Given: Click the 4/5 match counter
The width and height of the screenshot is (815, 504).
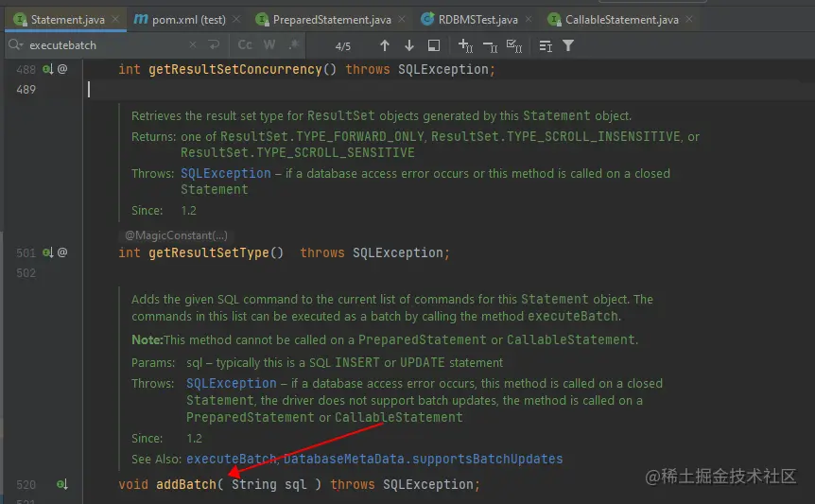Looking at the screenshot, I should 343,46.
